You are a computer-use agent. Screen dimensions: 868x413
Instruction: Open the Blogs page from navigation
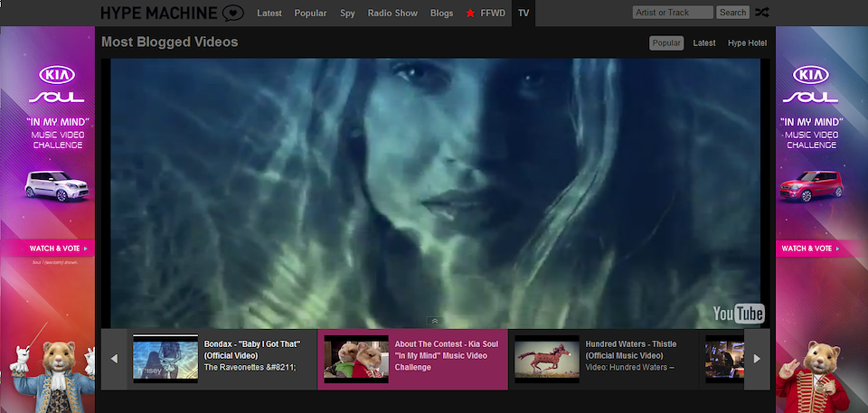442,14
